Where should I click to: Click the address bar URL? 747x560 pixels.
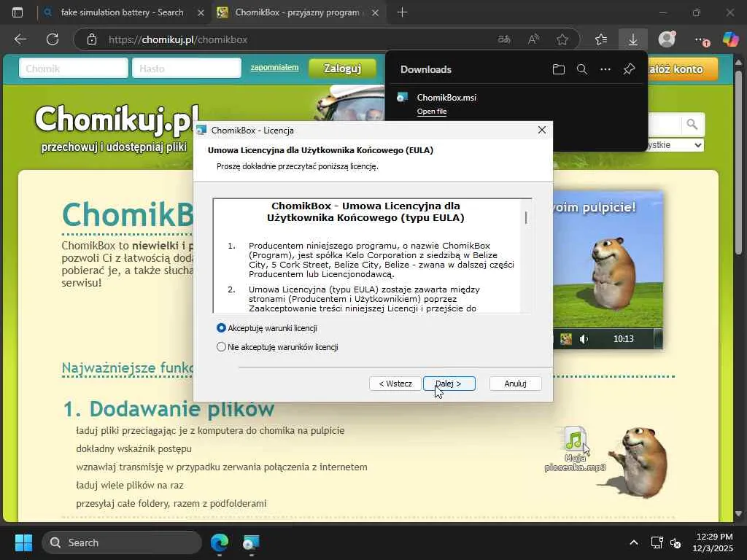tap(178, 39)
